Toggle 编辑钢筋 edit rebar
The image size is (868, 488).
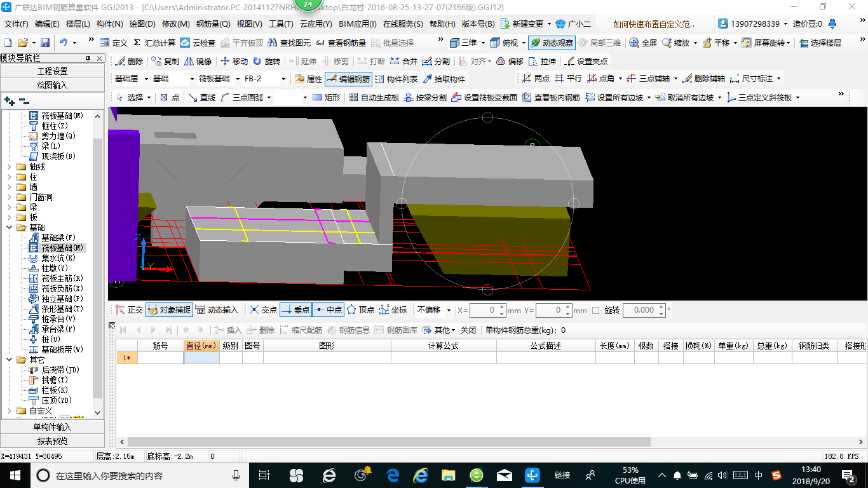pos(348,79)
